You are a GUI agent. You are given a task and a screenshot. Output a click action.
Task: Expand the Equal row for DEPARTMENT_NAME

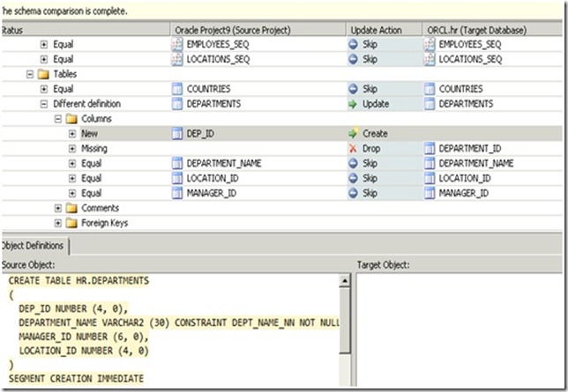point(72,164)
